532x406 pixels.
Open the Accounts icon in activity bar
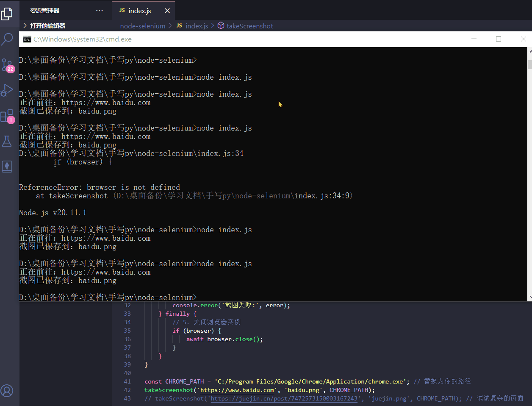click(7, 390)
